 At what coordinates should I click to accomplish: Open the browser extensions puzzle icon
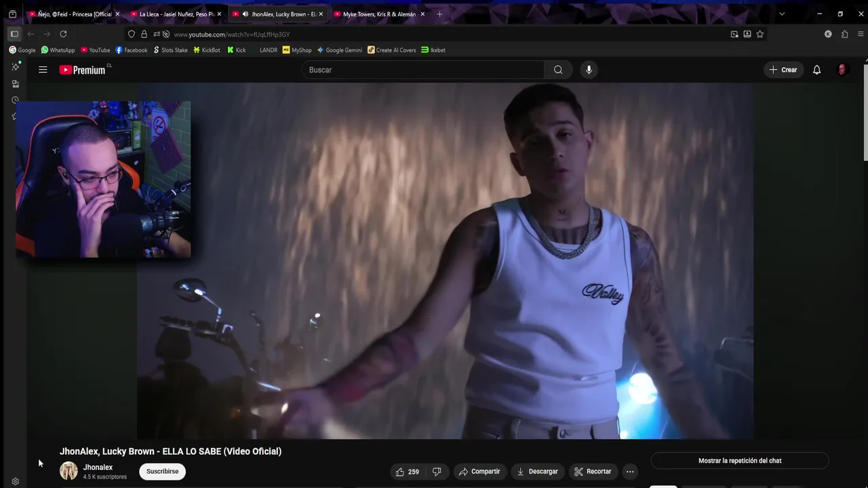point(844,34)
